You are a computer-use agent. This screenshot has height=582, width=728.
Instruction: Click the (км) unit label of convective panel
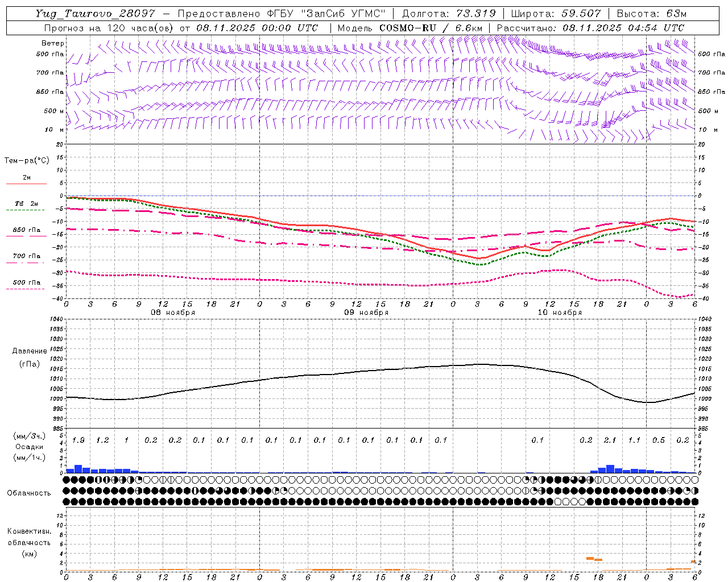(29, 554)
